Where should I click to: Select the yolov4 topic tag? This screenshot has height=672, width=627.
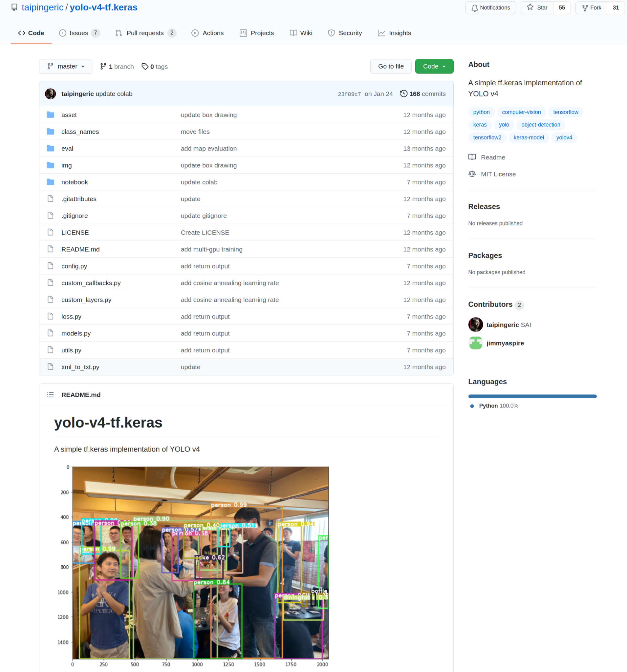pos(564,137)
